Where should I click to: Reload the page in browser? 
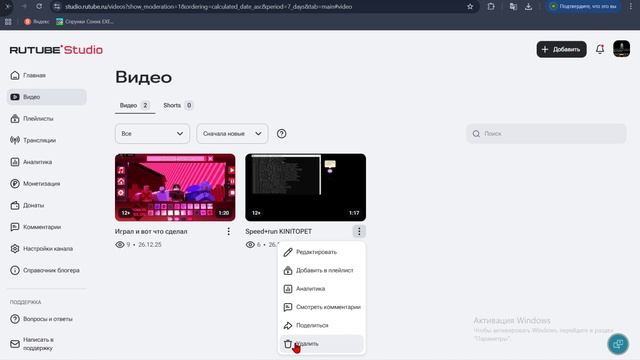[39, 7]
